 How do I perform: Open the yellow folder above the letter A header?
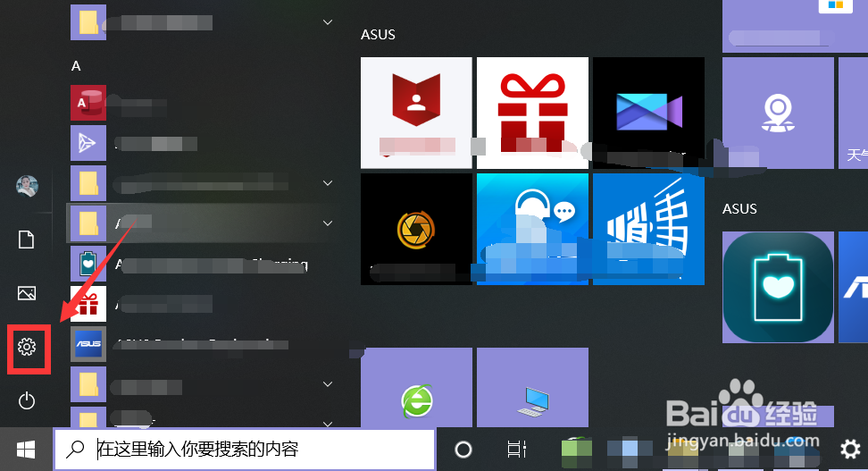click(x=88, y=22)
